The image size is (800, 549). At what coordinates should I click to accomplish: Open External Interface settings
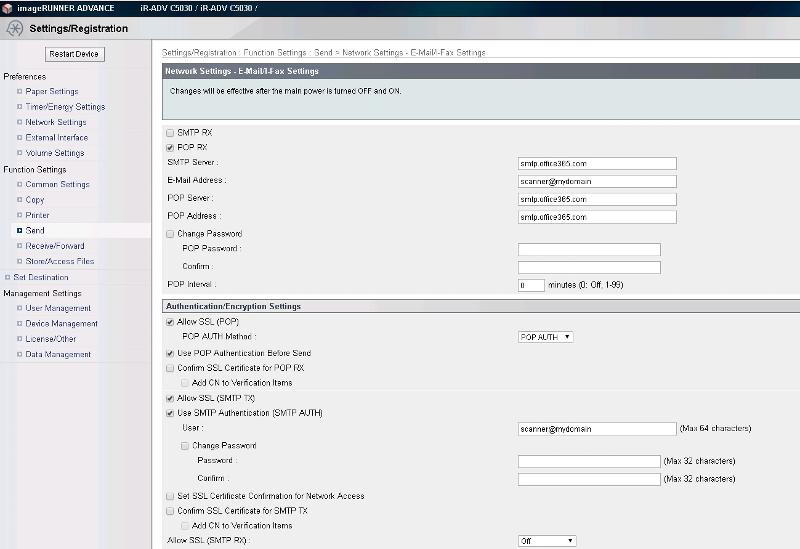tap(57, 137)
